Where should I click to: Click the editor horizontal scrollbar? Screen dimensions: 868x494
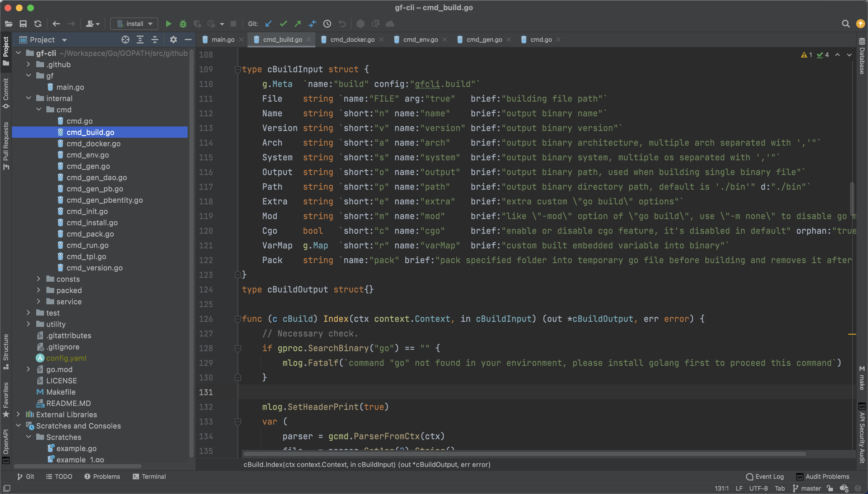524,454
